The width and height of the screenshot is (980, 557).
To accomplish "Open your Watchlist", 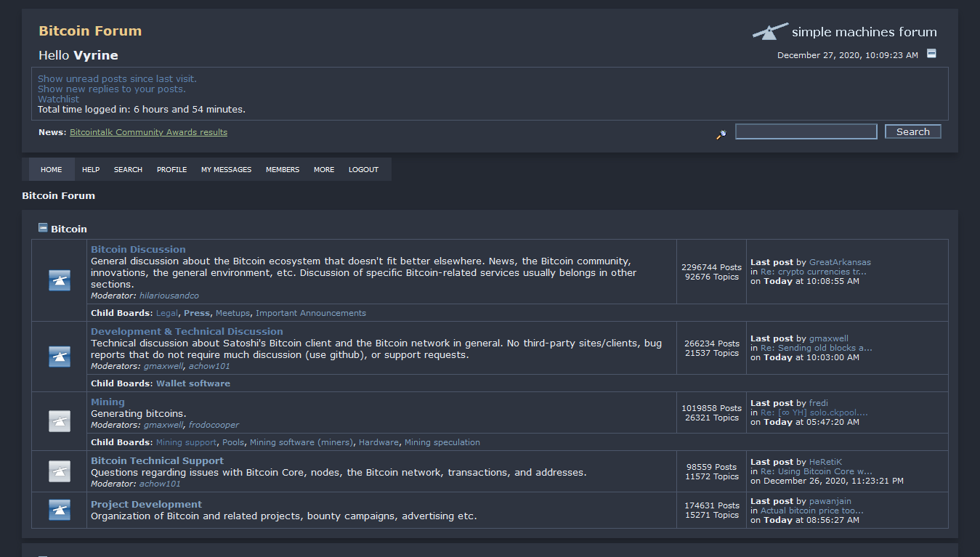I will pyautogui.click(x=58, y=99).
